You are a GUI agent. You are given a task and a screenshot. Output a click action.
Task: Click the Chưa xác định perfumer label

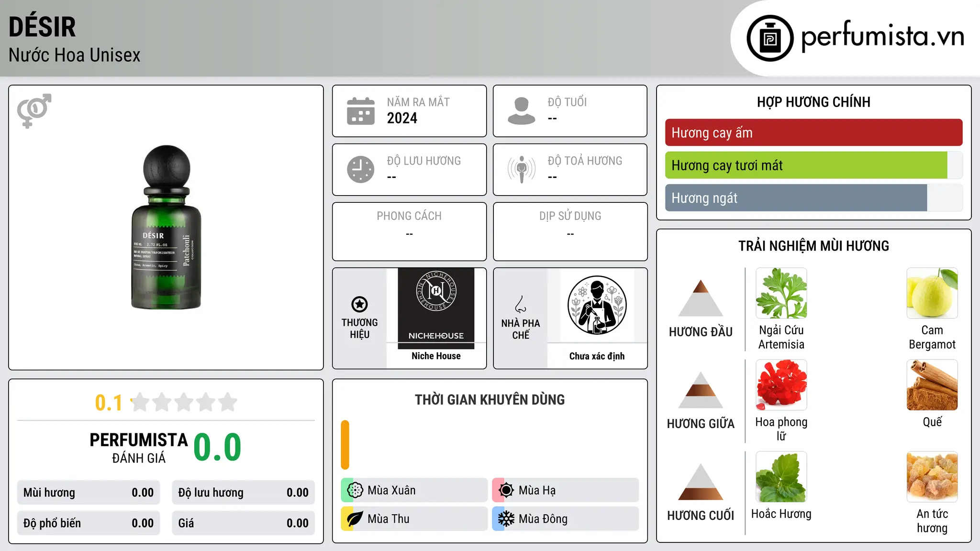coord(597,356)
